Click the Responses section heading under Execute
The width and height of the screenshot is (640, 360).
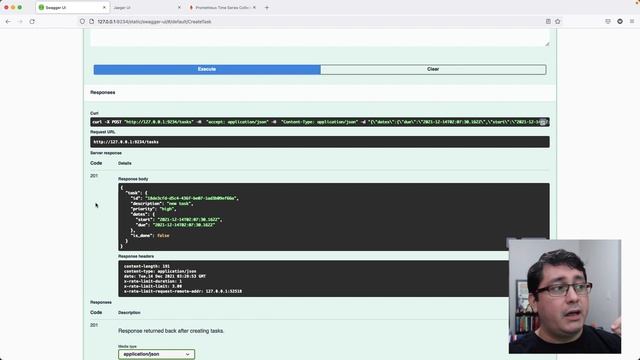point(102,92)
